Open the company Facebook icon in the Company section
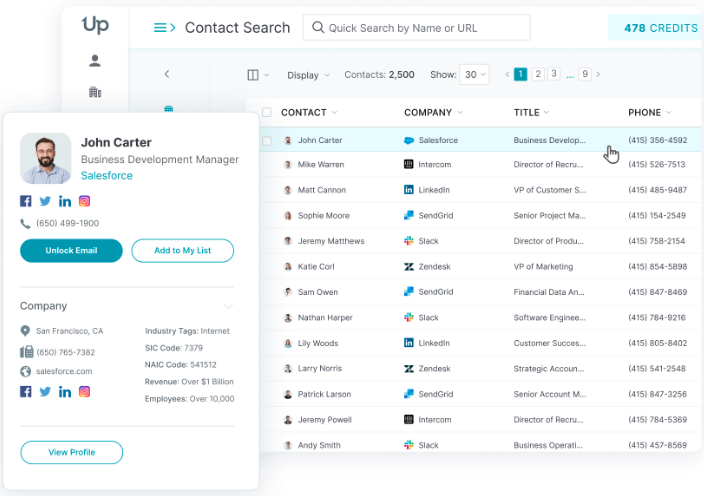Screen dimensions: 704x496 click(x=26, y=391)
